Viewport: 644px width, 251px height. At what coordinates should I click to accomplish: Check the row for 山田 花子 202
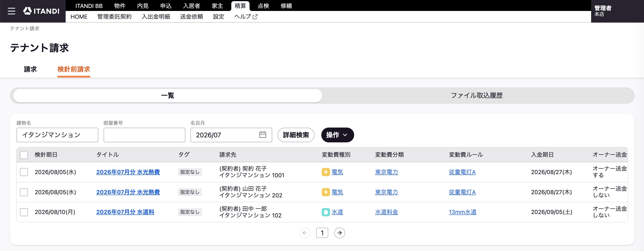click(x=24, y=192)
